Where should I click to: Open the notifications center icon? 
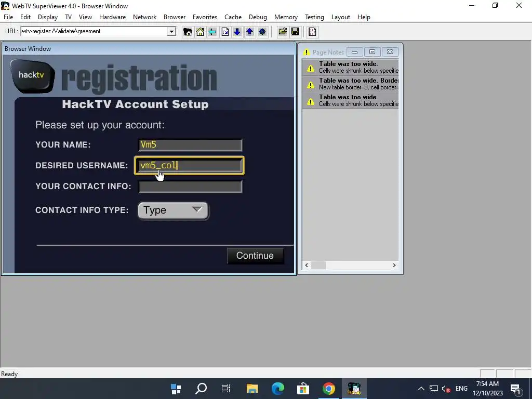[516, 389]
